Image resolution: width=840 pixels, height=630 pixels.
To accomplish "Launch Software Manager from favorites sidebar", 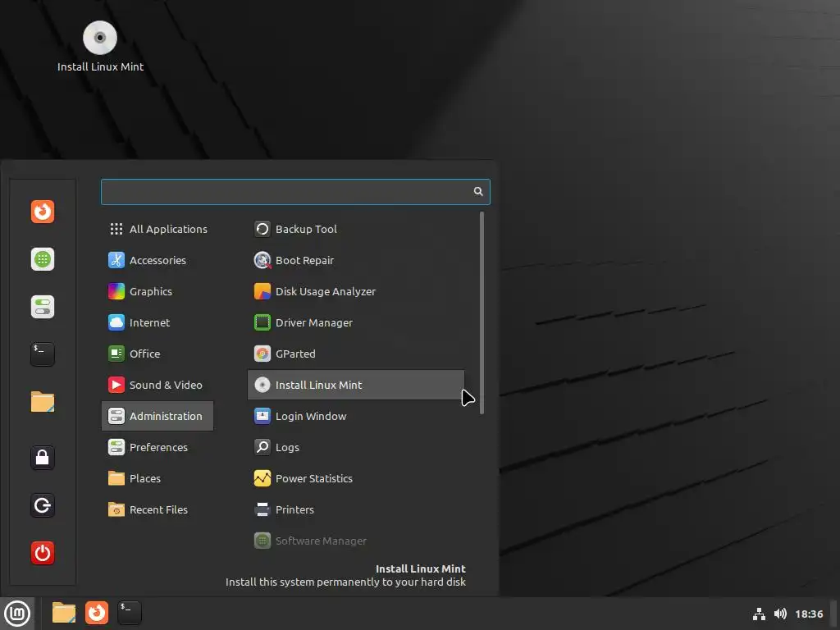I will [x=43, y=259].
